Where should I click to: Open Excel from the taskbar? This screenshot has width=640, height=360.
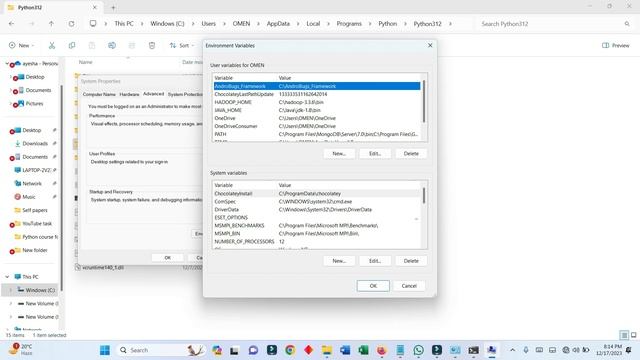pos(363,350)
